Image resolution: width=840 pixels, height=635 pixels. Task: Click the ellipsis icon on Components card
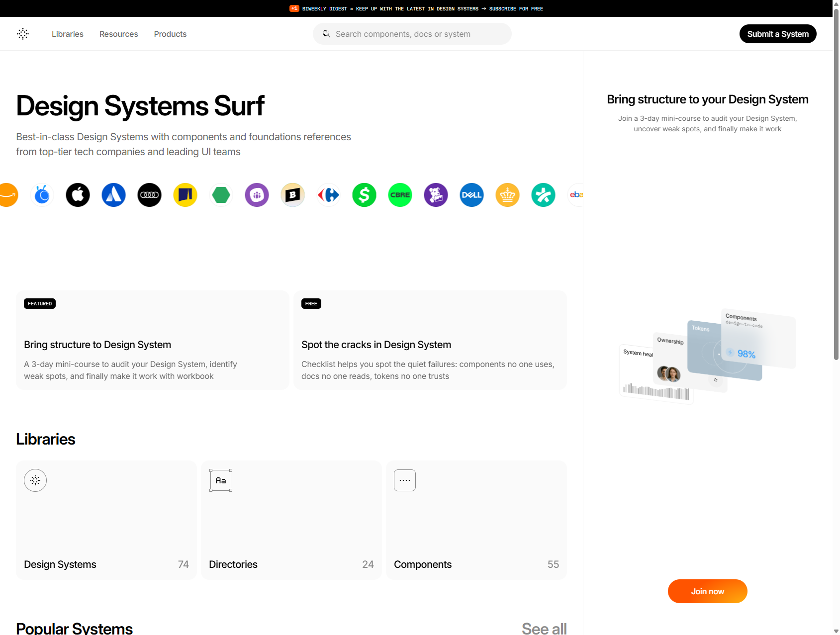click(x=404, y=480)
